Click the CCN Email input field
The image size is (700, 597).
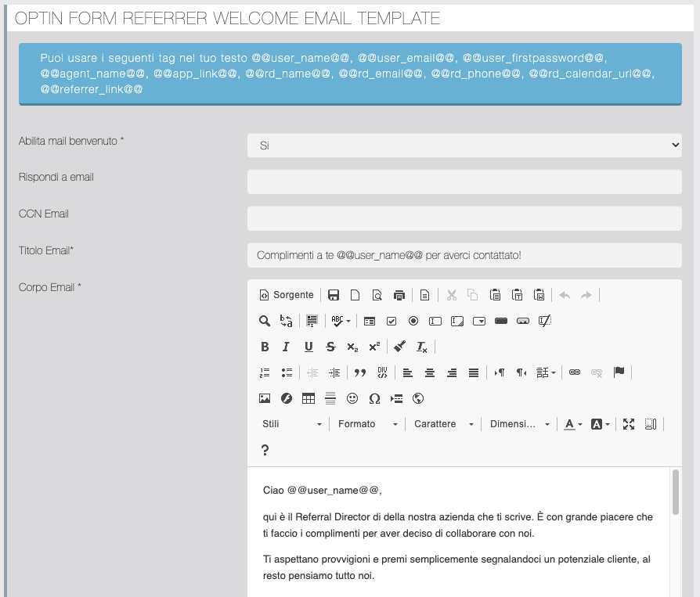[464, 218]
